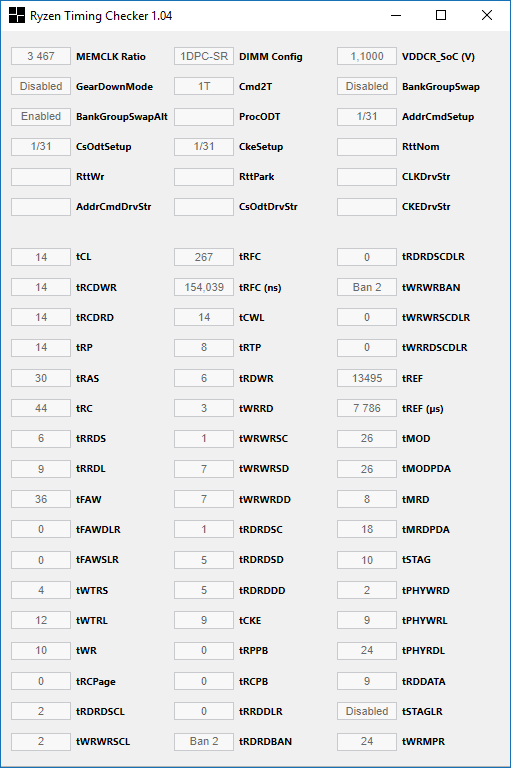Click the Ryzen Timing Checker app icon
This screenshot has width=511, height=768.
tap(17, 16)
